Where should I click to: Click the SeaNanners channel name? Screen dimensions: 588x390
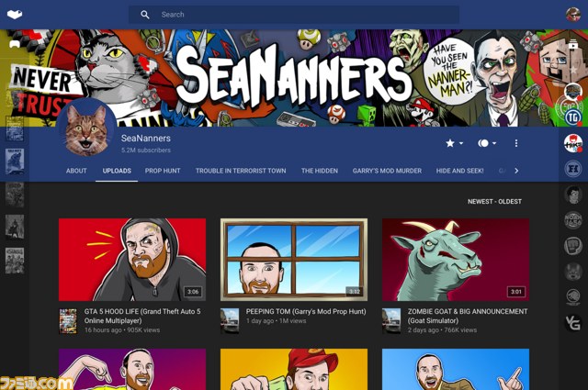145,139
